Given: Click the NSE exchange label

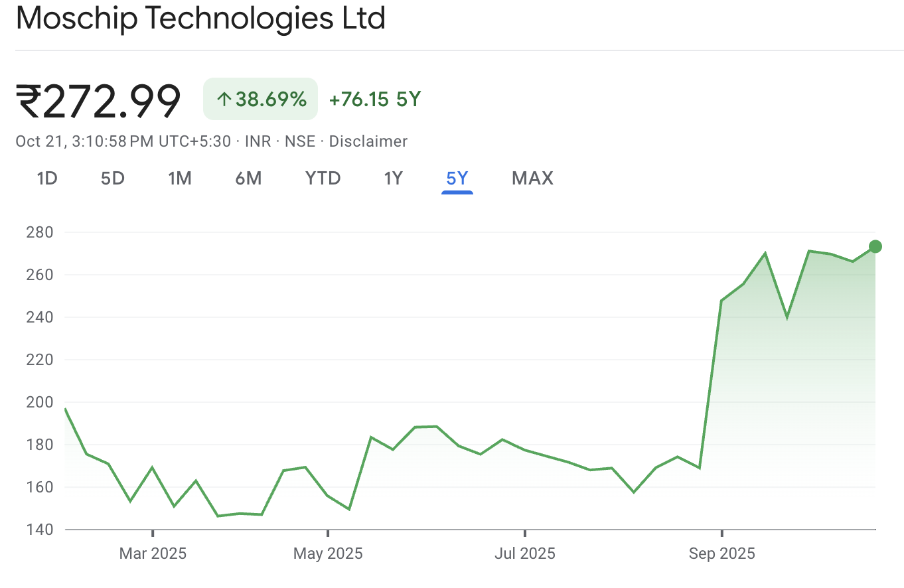Looking at the screenshot, I should click(x=301, y=141).
